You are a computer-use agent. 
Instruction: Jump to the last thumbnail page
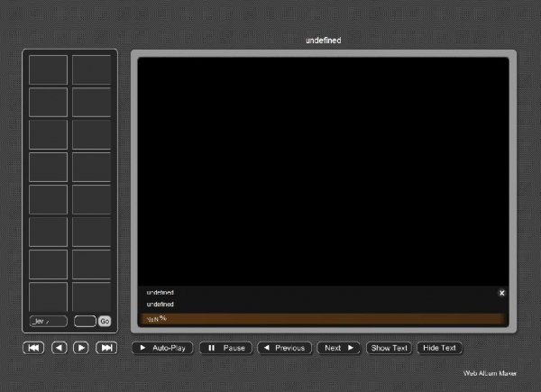click(106, 348)
